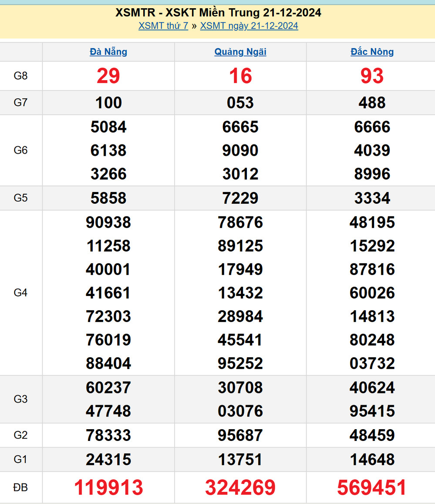Click the G4 row label
The width and height of the screenshot is (435, 504).
point(21,293)
